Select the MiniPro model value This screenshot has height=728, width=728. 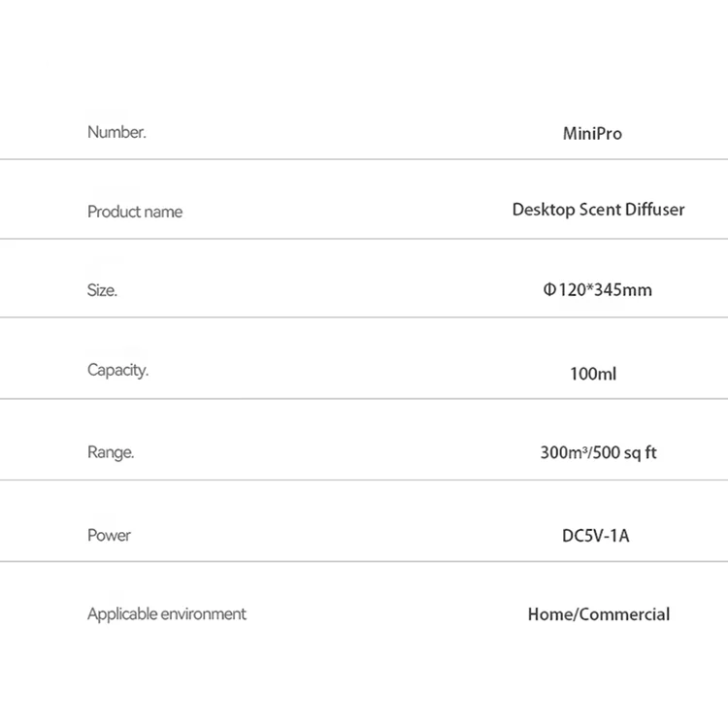tap(592, 133)
